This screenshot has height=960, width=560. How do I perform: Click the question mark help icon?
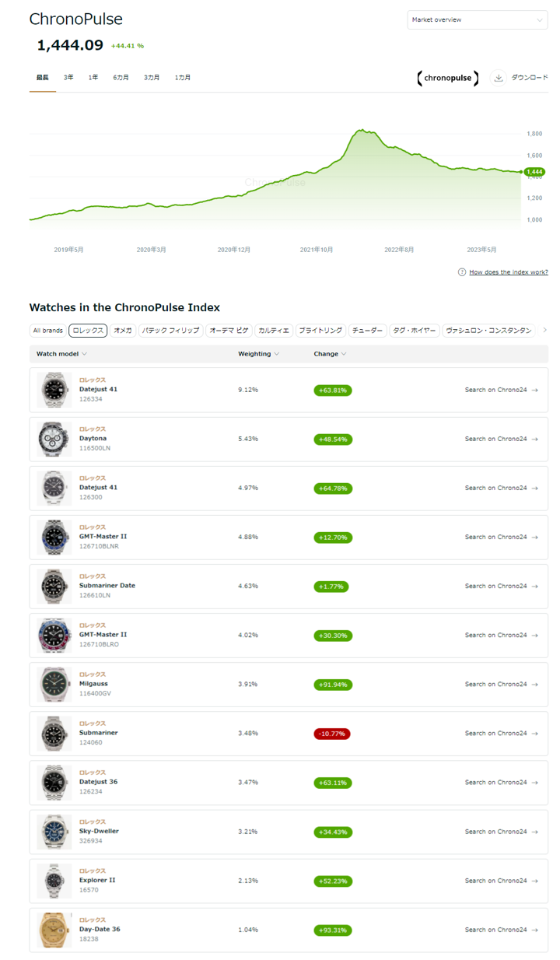point(462,272)
